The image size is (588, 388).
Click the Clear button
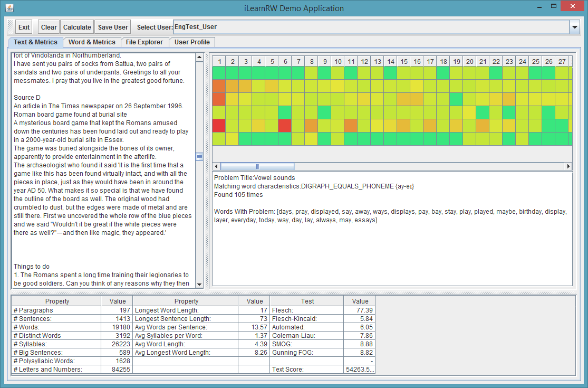[49, 27]
